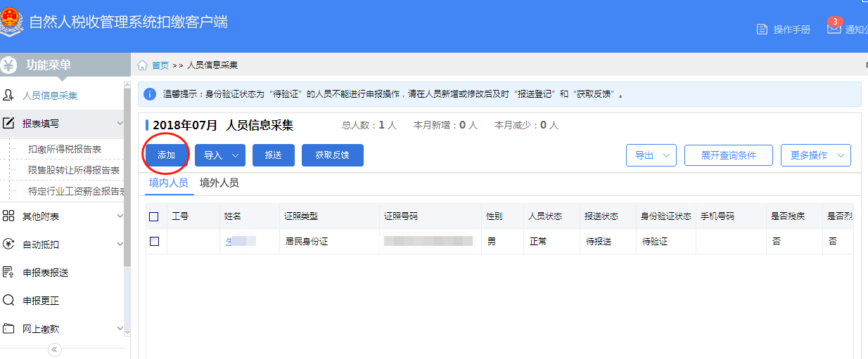This screenshot has height=359, width=868.
Task: Select the 境内人员 tab
Action: pos(169,183)
